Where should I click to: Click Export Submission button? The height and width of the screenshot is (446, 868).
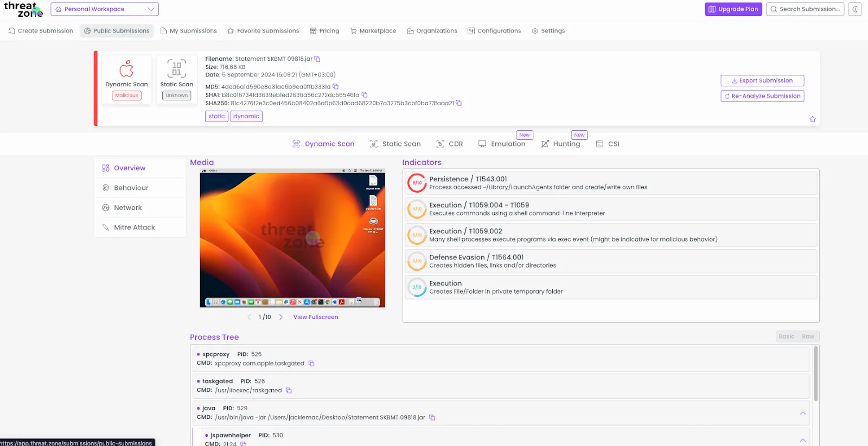pos(762,81)
